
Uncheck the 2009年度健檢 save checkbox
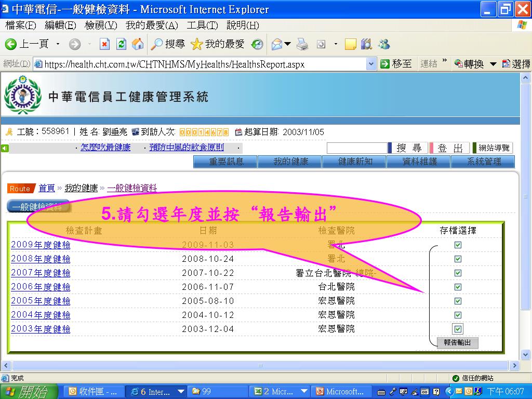pyautogui.click(x=458, y=245)
